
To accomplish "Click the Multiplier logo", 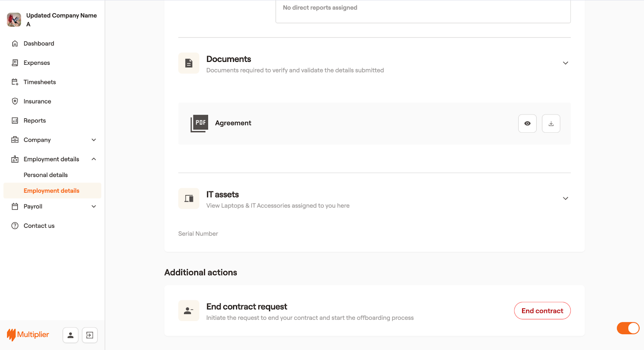I will [x=28, y=335].
